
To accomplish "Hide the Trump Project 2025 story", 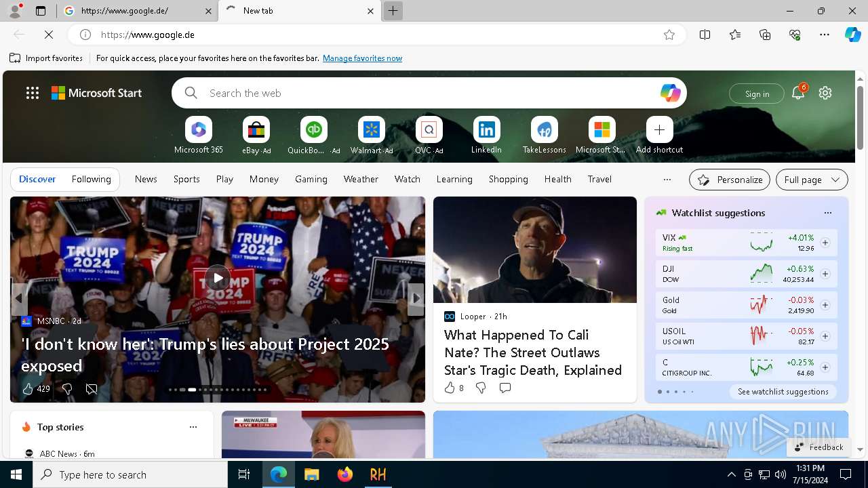I will [x=92, y=388].
